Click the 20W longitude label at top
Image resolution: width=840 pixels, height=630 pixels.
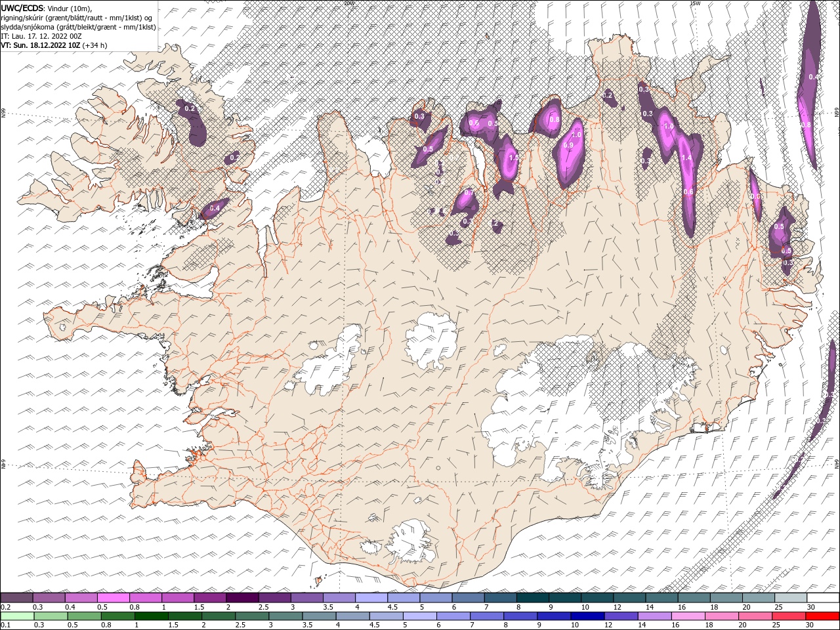coord(348,3)
